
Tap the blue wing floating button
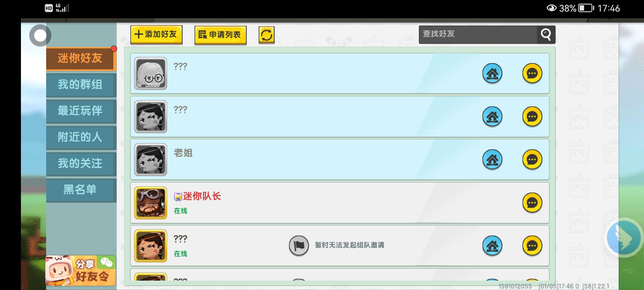pyautogui.click(x=624, y=238)
